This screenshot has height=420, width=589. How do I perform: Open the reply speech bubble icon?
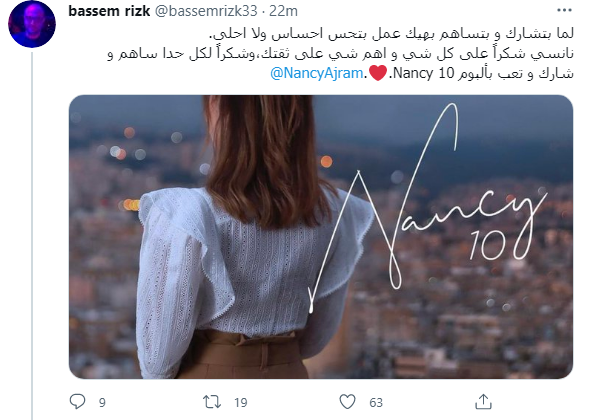coord(78,402)
